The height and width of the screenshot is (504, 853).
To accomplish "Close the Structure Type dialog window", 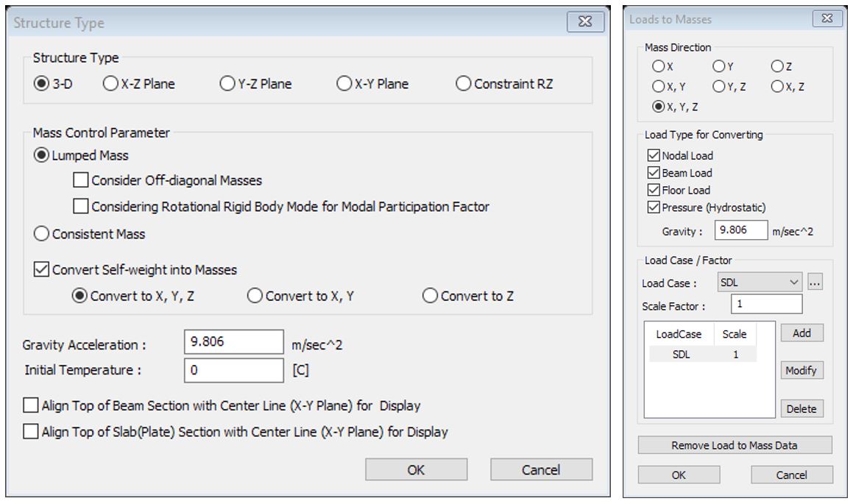I will point(585,21).
